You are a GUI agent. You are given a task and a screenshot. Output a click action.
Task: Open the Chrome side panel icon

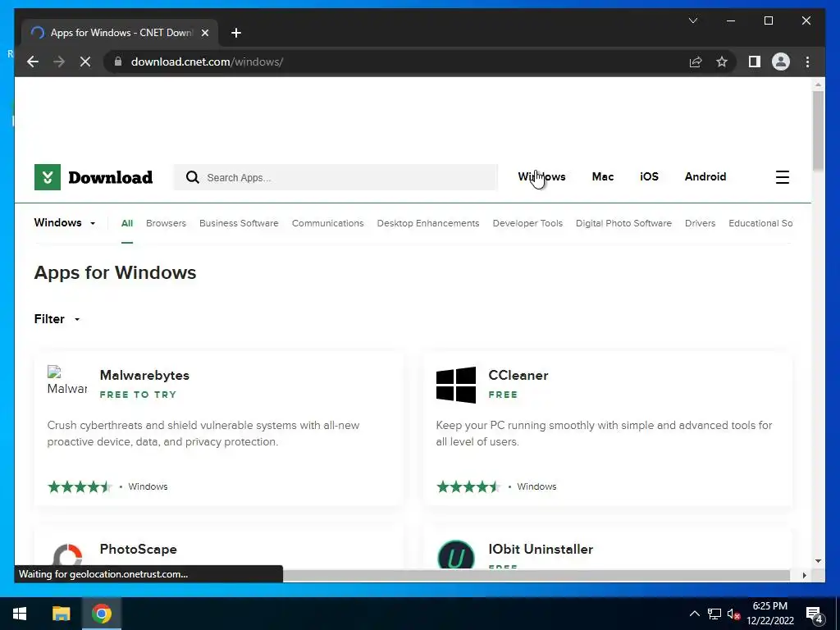tap(755, 62)
